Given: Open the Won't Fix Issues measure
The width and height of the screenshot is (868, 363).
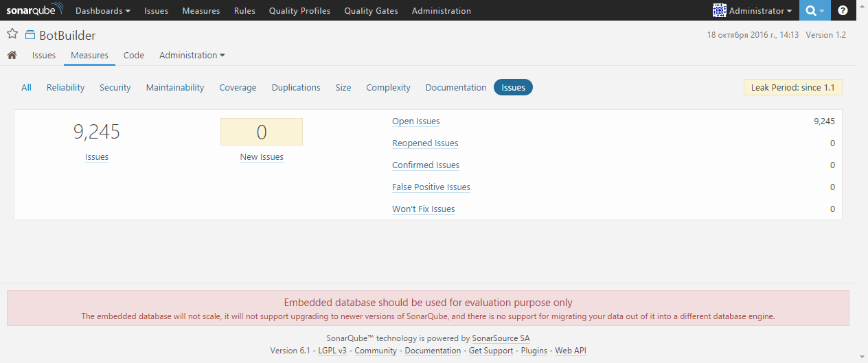Looking at the screenshot, I should coord(424,209).
